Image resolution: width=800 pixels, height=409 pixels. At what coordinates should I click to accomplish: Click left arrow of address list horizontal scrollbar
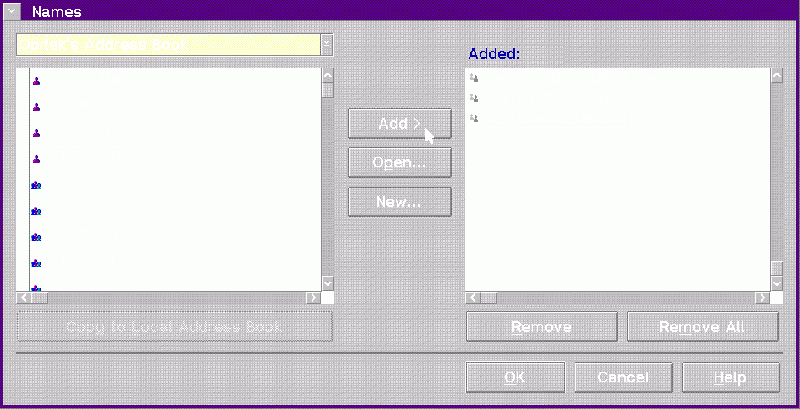pos(24,297)
